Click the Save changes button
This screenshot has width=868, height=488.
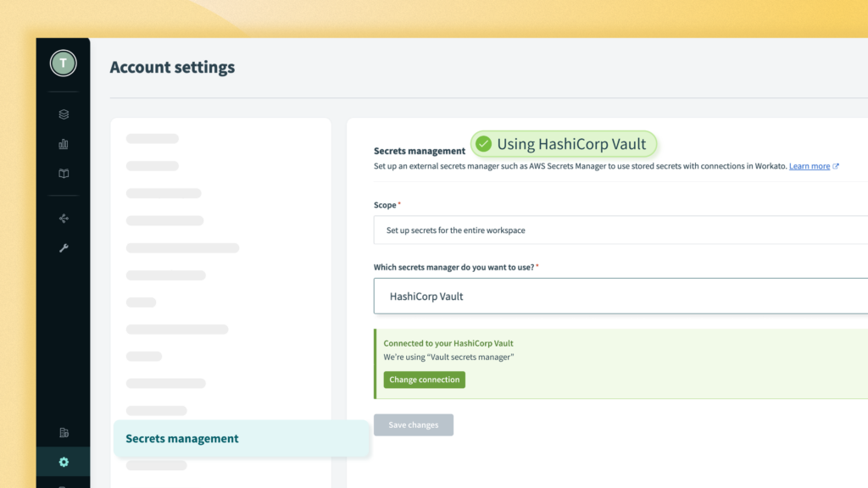[x=414, y=425]
